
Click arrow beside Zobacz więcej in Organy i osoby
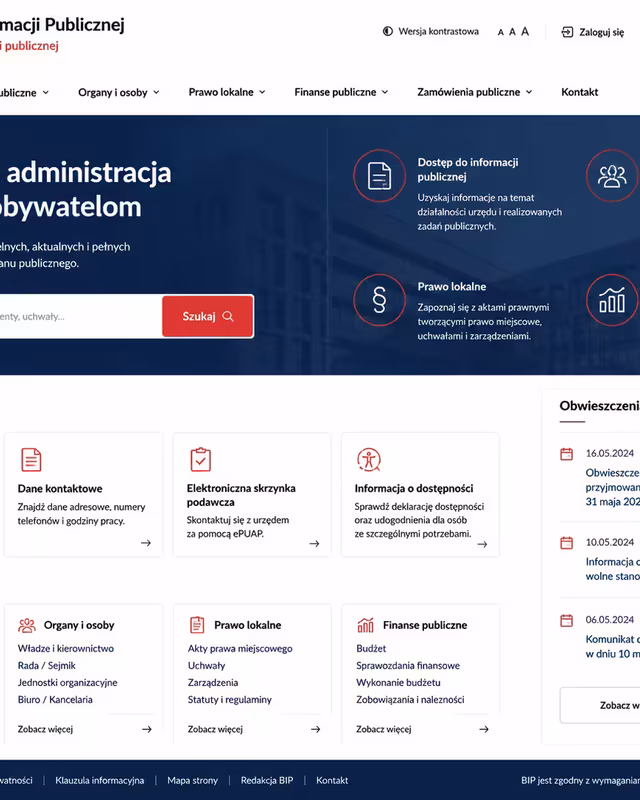[147, 729]
